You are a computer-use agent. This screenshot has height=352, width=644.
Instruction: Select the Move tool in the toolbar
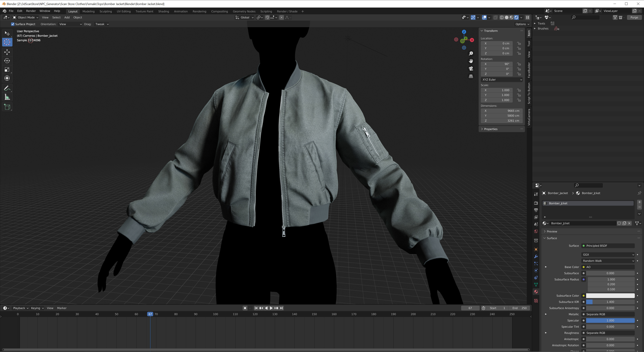click(7, 52)
